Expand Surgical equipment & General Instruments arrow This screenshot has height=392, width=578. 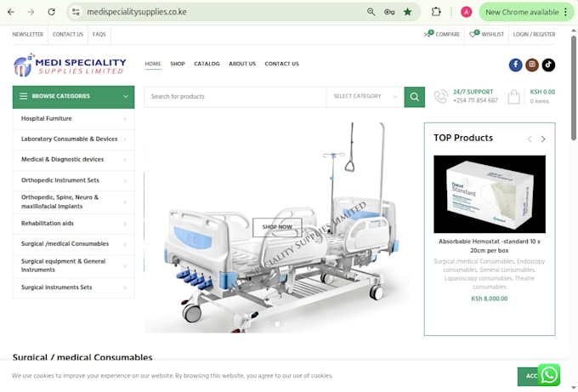point(125,266)
